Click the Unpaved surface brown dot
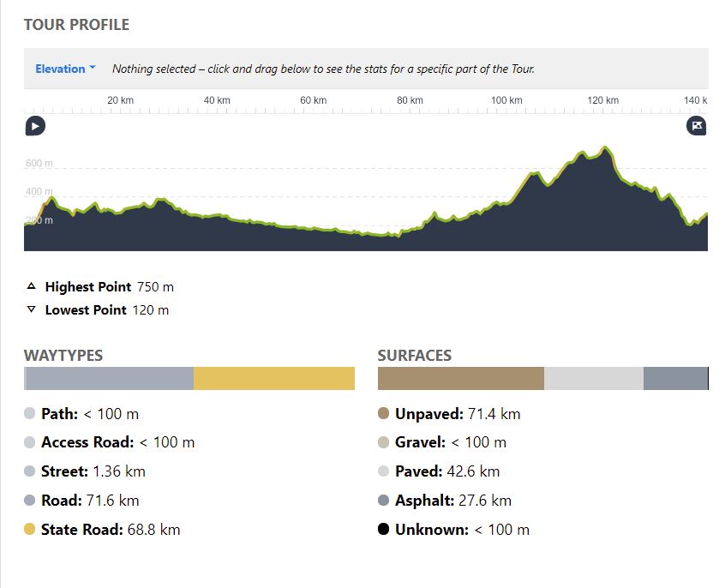The height and width of the screenshot is (588, 725). pyautogui.click(x=384, y=414)
